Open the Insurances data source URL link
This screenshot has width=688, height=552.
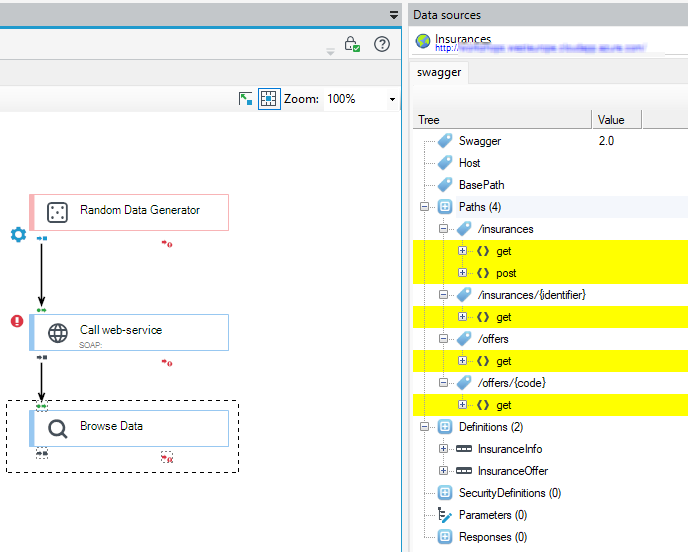click(x=540, y=48)
